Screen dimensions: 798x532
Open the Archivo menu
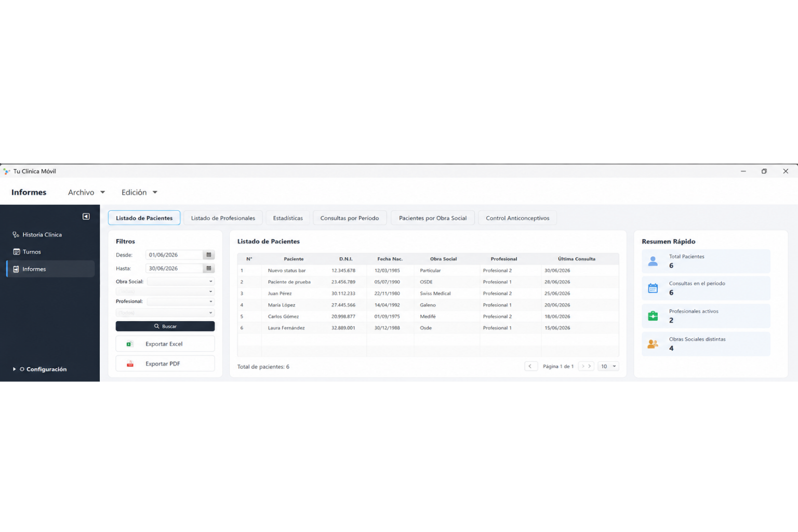(86, 192)
